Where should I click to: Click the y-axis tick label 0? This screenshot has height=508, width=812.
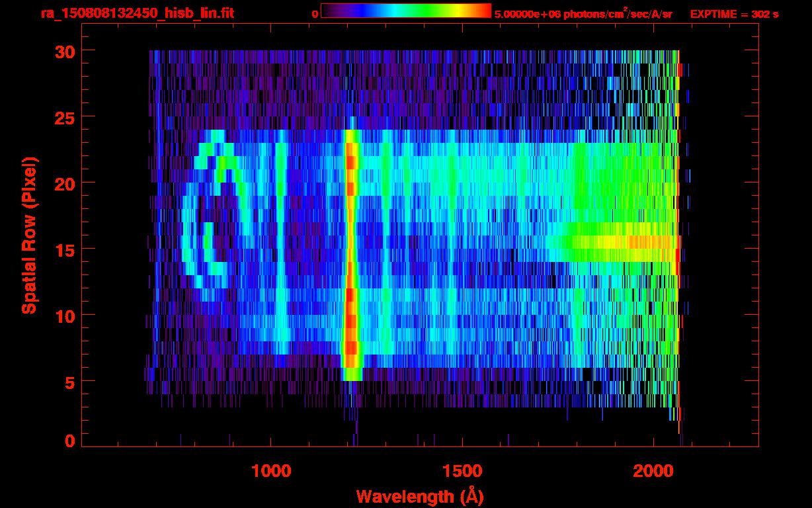[x=69, y=441]
